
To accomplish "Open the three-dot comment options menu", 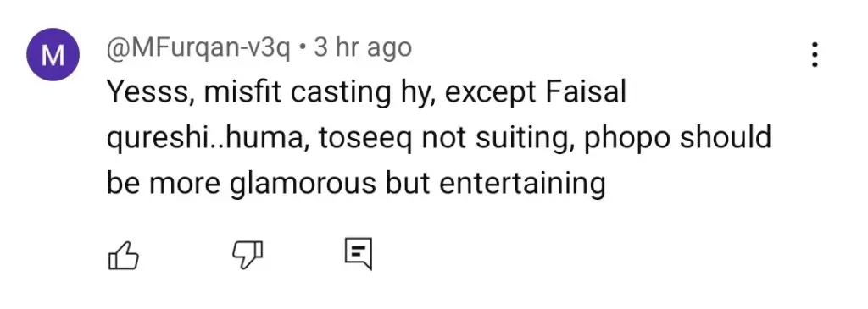I will point(815,56).
